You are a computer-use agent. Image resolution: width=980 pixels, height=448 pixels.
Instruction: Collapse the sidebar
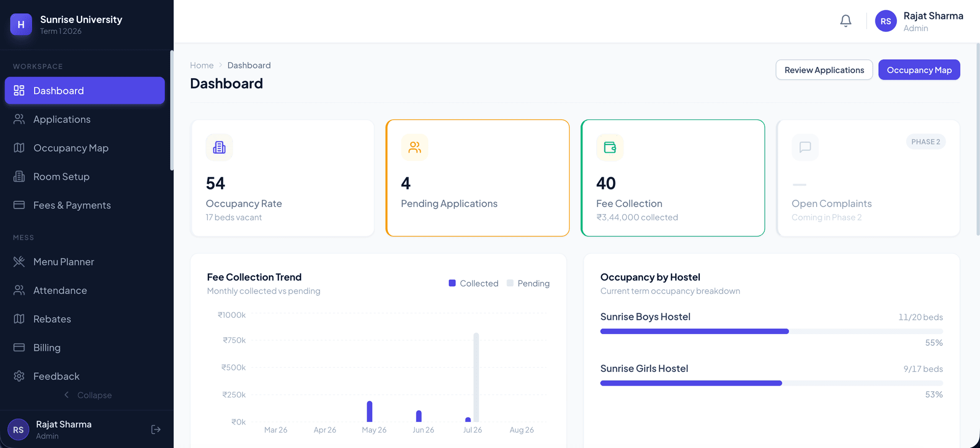pyautogui.click(x=88, y=395)
